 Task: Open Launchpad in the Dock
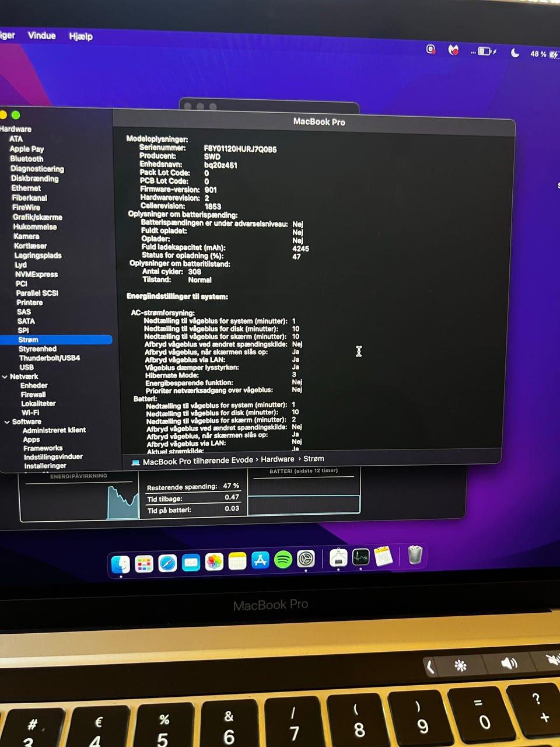click(144, 564)
